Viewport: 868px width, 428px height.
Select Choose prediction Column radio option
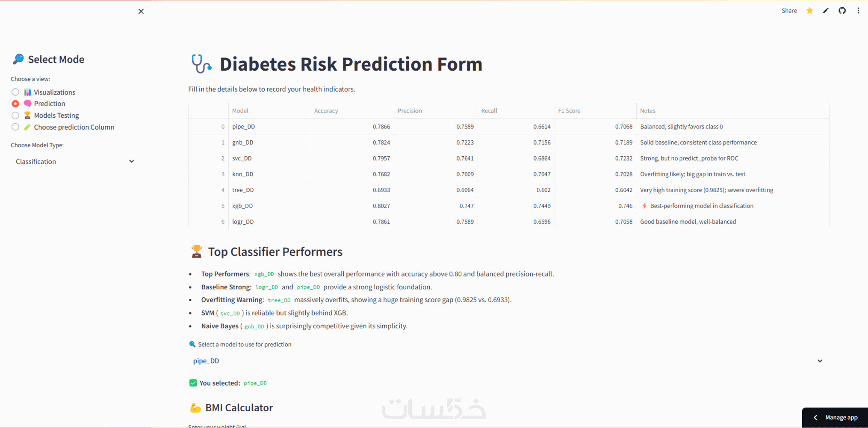(x=15, y=127)
